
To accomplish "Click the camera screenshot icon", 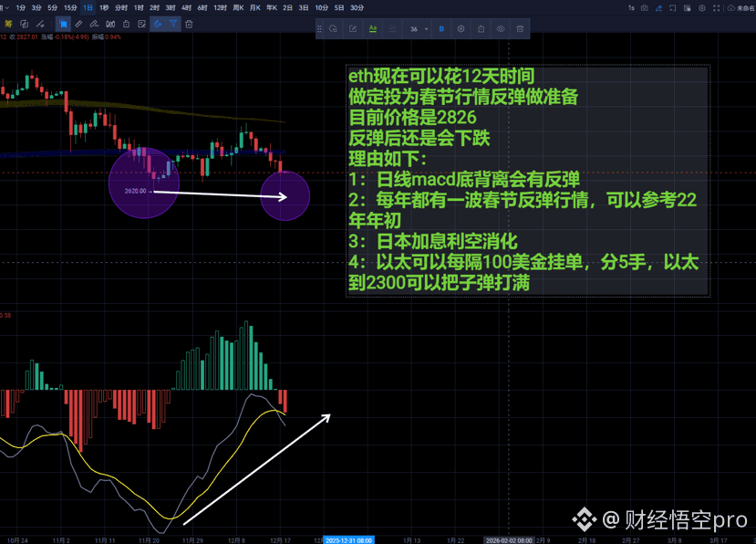I will tap(644, 7).
